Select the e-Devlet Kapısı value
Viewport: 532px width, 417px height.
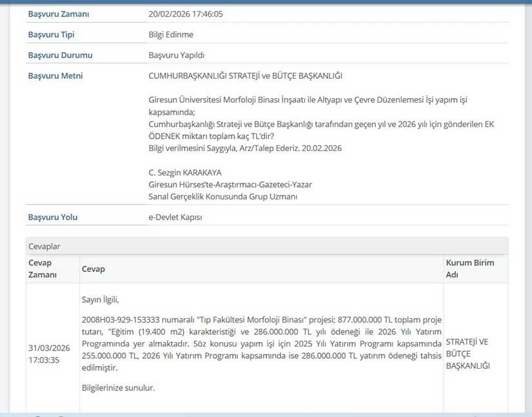[175, 218]
